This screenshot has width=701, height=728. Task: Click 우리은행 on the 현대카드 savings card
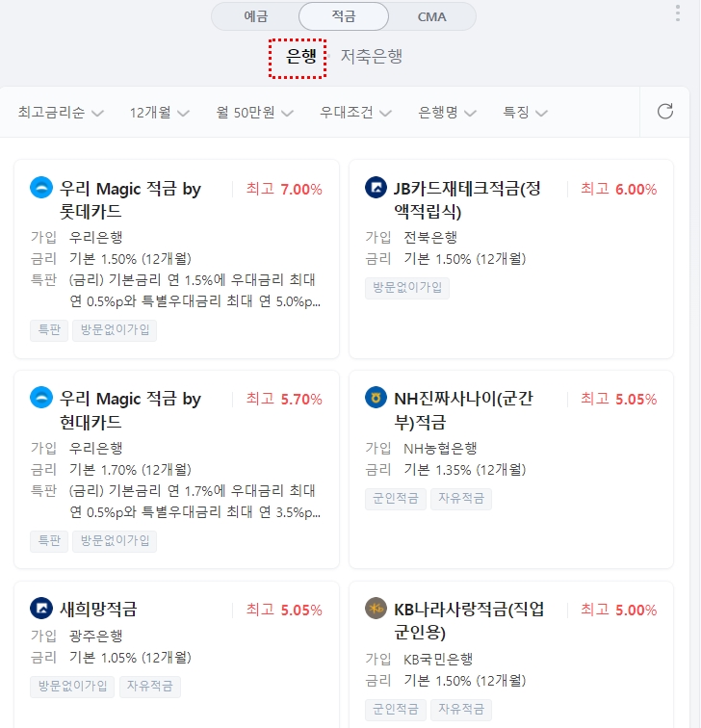click(x=95, y=448)
